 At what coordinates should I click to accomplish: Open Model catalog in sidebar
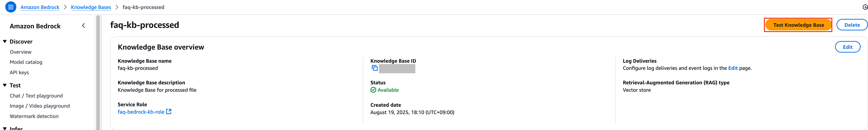tap(26, 62)
